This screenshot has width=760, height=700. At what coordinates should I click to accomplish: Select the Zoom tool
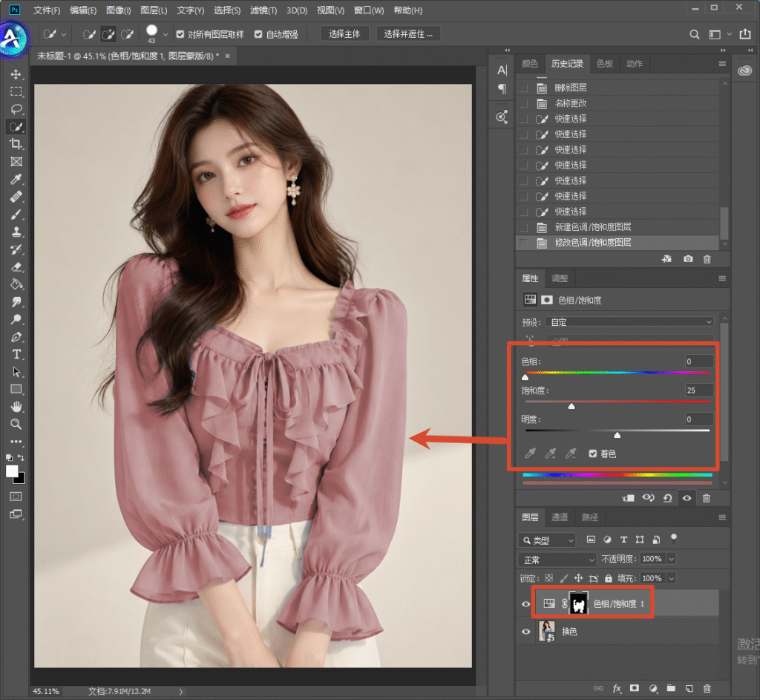click(16, 424)
